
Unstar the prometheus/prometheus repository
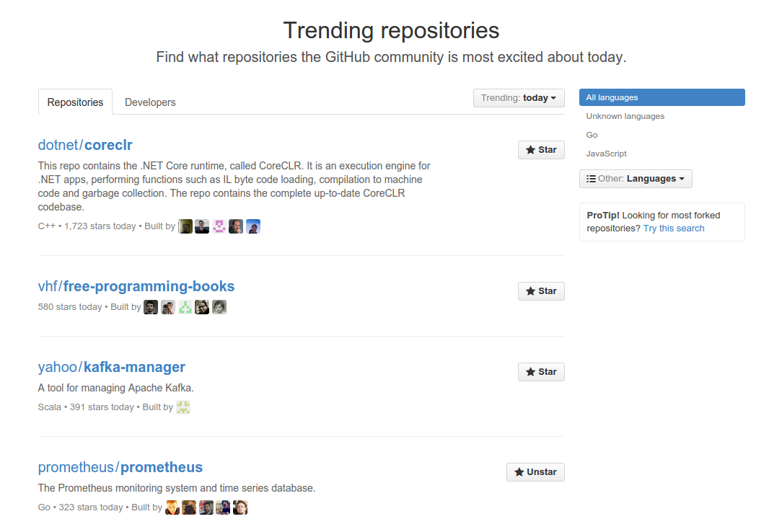tap(535, 472)
